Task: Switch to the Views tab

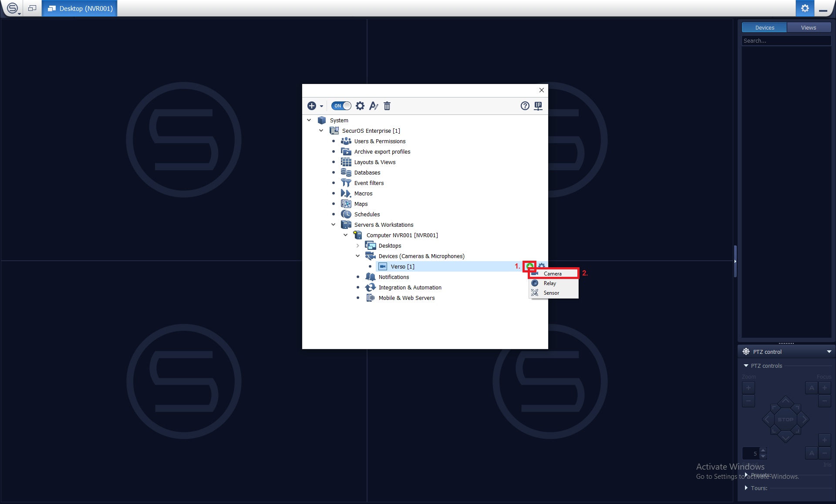Action: coord(808,27)
